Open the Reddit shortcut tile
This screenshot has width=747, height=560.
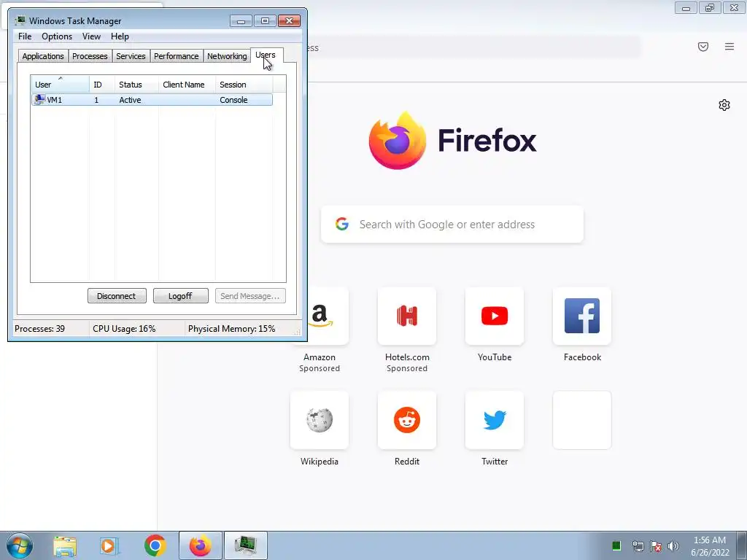[x=407, y=420]
